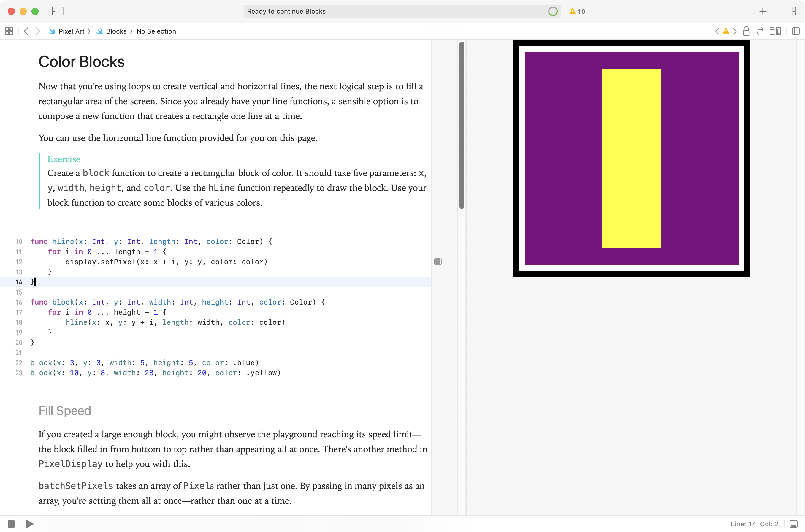This screenshot has height=532, width=805.
Task: Click the inline result viewer icon near line 12
Action: [438, 262]
